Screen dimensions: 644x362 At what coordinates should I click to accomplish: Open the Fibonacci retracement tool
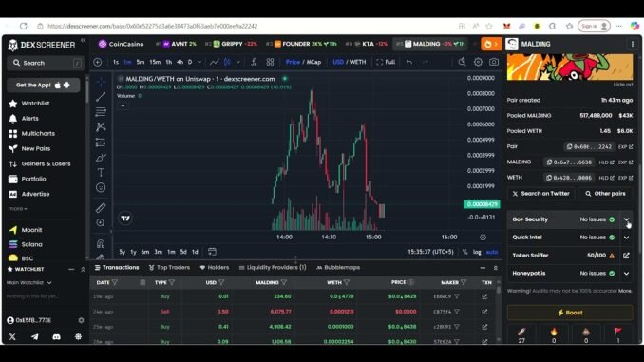click(101, 112)
